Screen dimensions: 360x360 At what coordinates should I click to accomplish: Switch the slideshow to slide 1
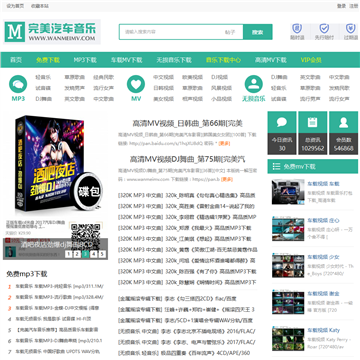pyautogui.click(x=68, y=254)
